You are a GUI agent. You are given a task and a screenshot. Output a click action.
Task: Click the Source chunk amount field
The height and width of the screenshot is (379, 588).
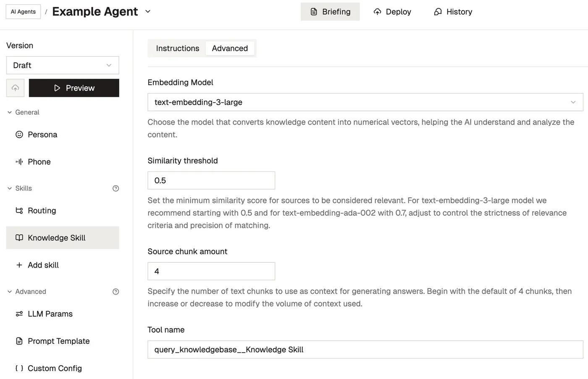pyautogui.click(x=211, y=271)
